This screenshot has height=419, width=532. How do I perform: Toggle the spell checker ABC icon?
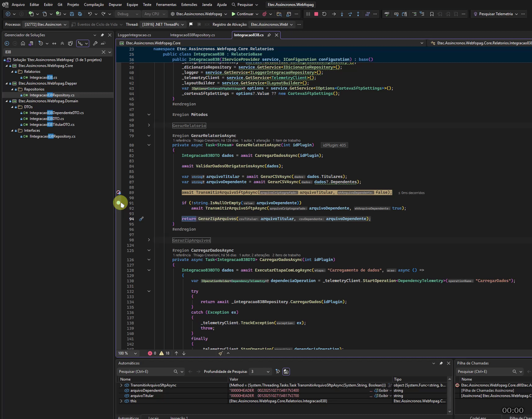pos(387,14)
